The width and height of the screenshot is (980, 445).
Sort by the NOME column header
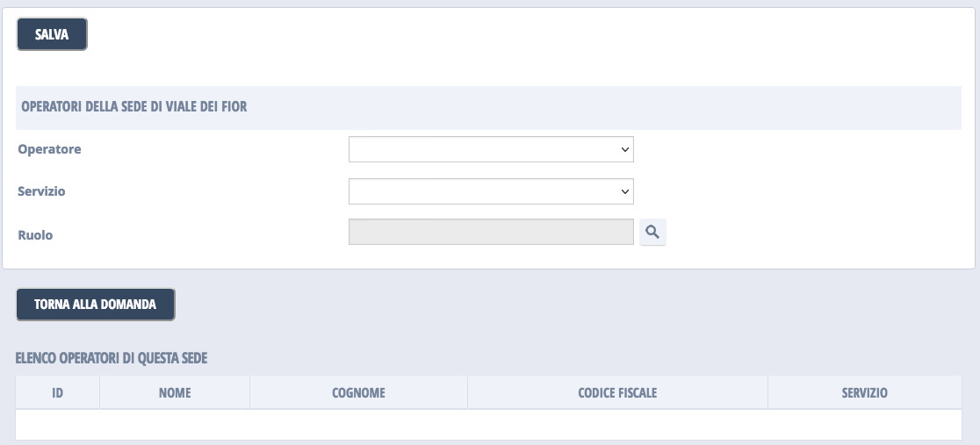(x=175, y=393)
